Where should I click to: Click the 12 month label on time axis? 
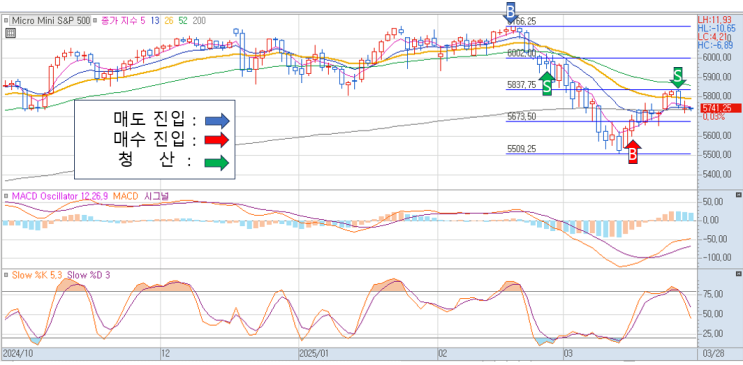point(165,354)
